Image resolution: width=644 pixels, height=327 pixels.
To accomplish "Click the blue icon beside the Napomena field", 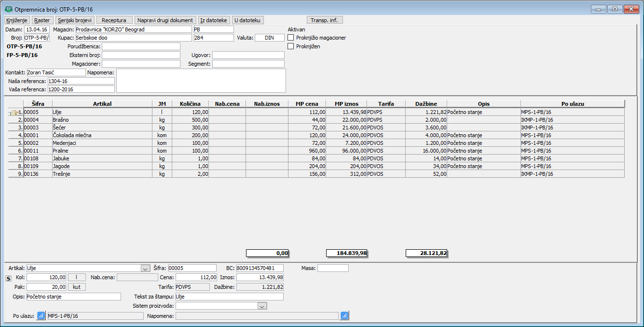I will (x=344, y=316).
